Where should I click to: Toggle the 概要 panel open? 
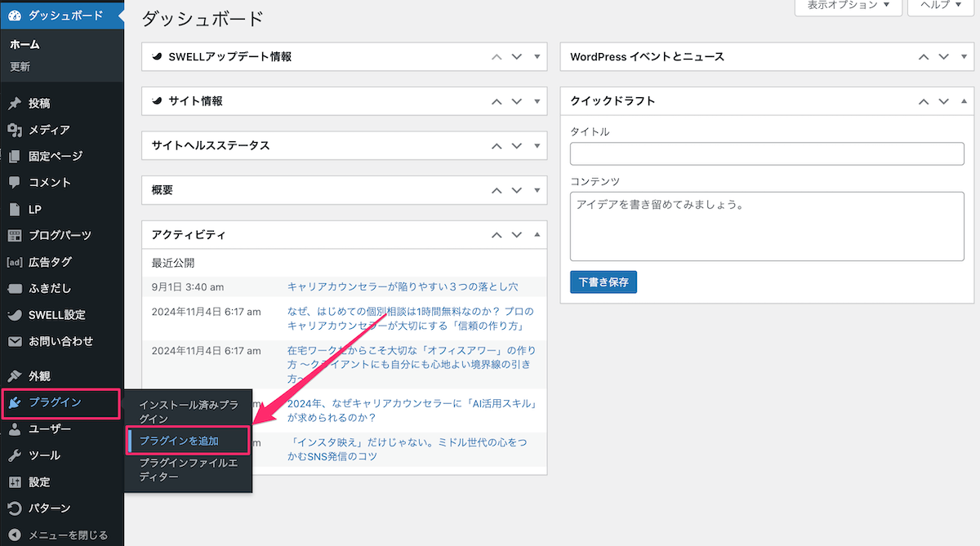click(x=537, y=190)
